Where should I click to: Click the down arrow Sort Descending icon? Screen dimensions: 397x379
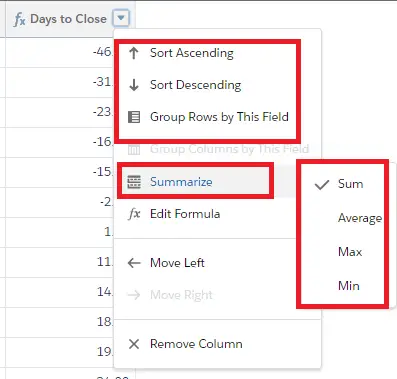134,85
